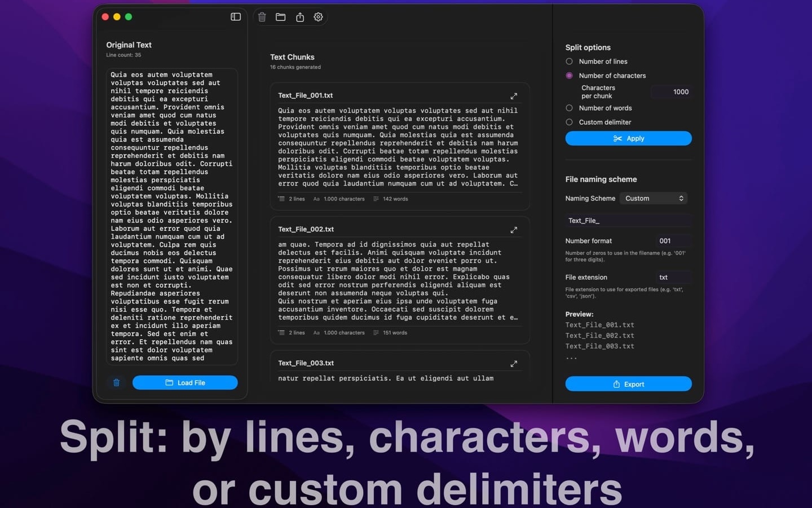Edit the File extension txt field
The image size is (812, 508).
click(x=673, y=277)
